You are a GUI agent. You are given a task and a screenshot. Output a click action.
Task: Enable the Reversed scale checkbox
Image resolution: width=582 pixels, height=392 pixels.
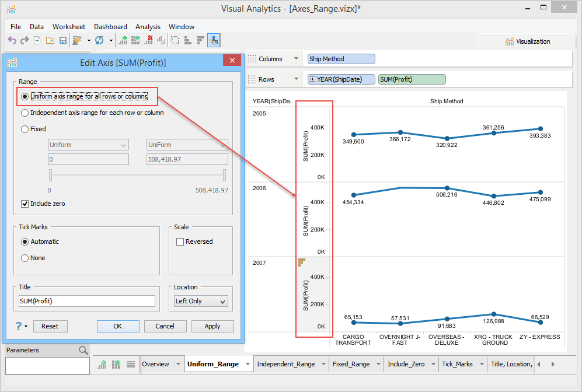point(180,242)
